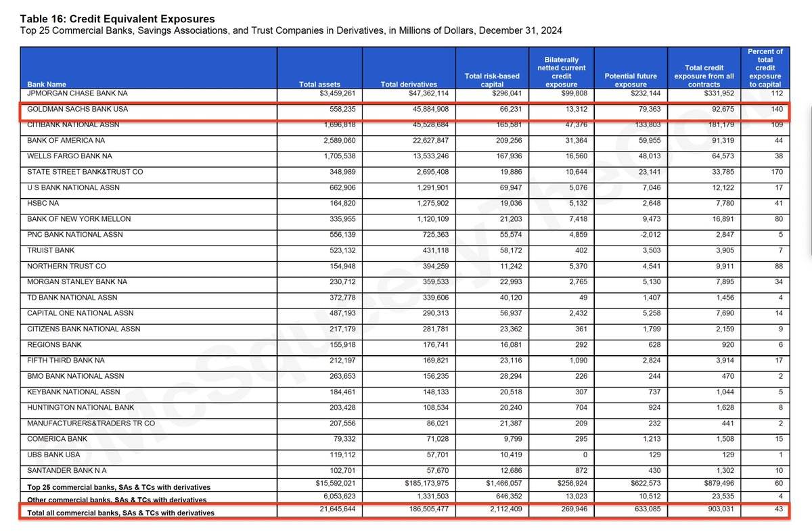The width and height of the screenshot is (812, 531).
Task: Click the 'Total assets' column header
Action: point(319,85)
